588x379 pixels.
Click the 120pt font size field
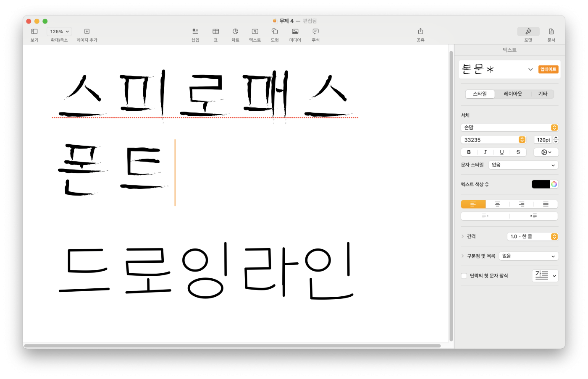pos(543,140)
